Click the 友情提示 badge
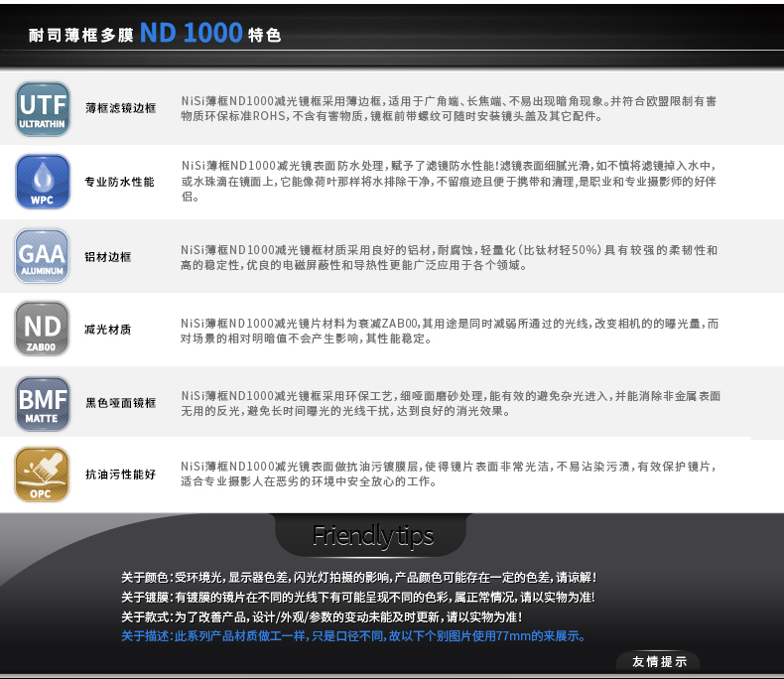Image resolution: width=784 pixels, height=679 pixels. click(659, 661)
